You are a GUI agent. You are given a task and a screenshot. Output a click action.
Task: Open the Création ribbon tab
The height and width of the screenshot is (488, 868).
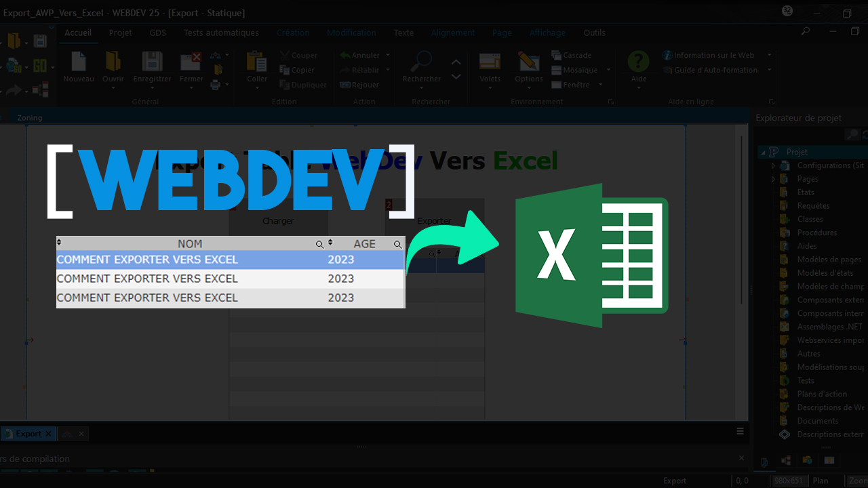pos(293,33)
